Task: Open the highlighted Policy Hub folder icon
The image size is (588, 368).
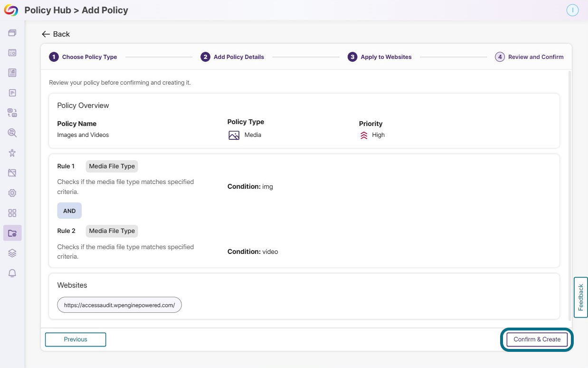Action: coord(12,233)
